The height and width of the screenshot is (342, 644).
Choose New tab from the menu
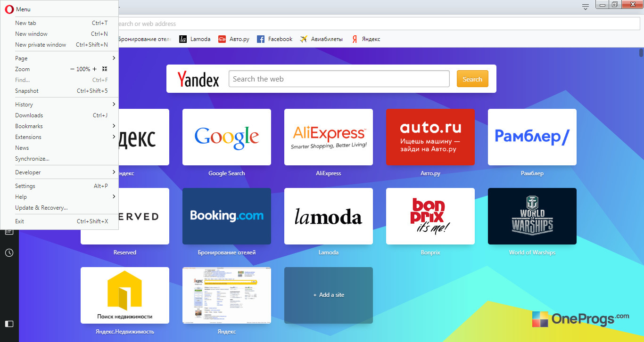[x=59, y=23]
